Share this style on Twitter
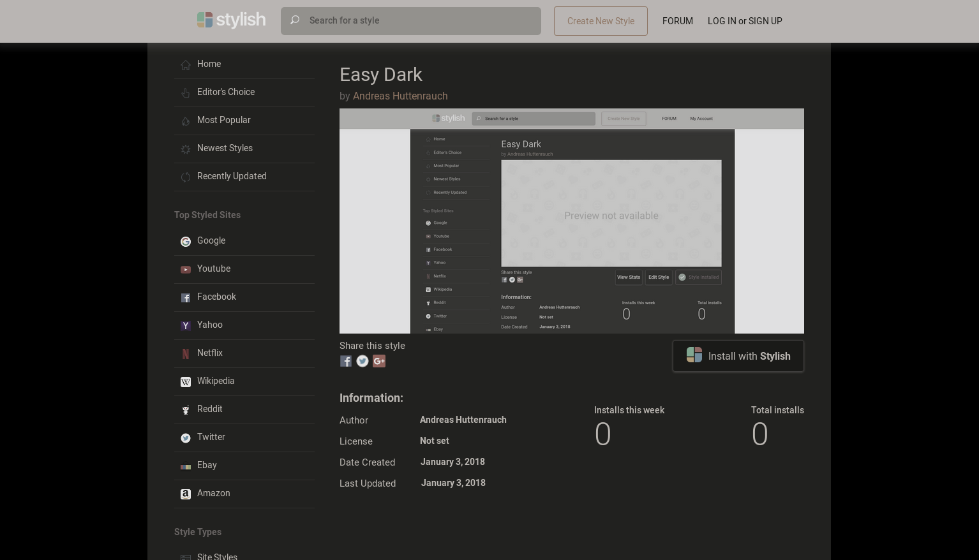Screen dimensions: 979x560 [x=362, y=361]
